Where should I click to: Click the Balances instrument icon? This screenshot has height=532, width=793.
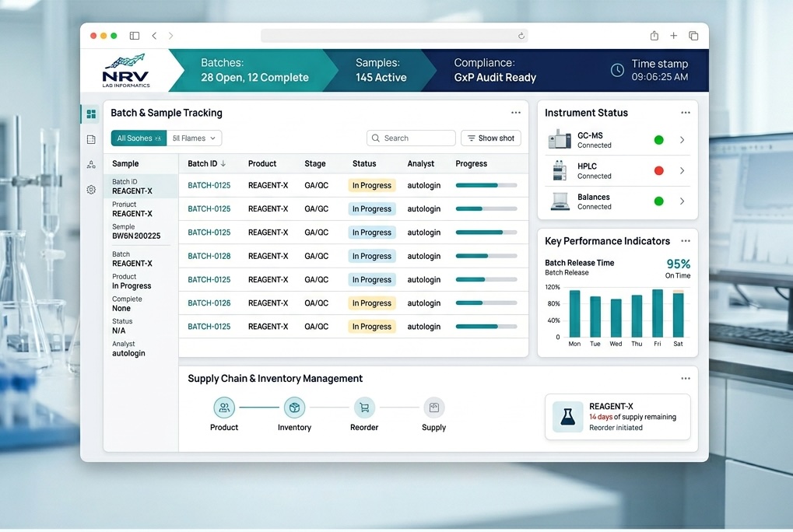tap(560, 201)
